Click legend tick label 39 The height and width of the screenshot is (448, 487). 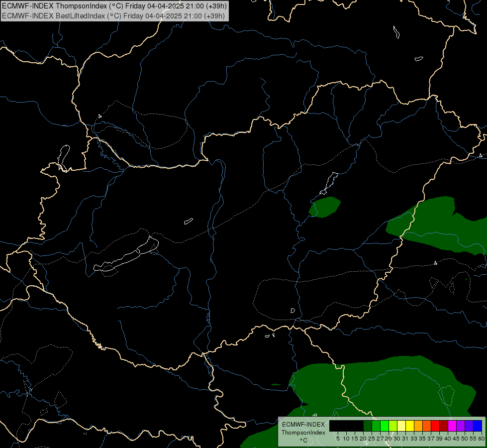[440, 439]
